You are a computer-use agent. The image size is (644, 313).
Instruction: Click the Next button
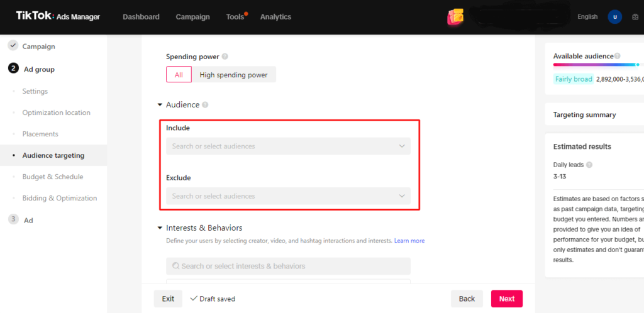coord(506,299)
